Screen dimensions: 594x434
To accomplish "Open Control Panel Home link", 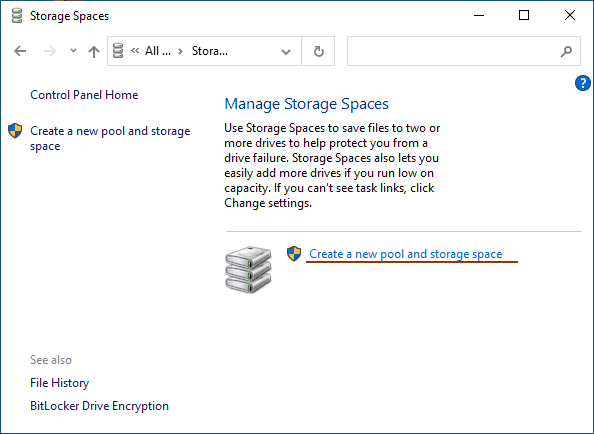I will 84,95.
